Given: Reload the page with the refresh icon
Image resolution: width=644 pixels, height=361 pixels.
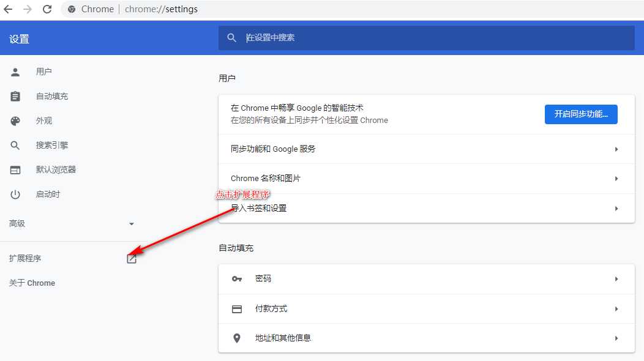Looking at the screenshot, I should coord(47,9).
